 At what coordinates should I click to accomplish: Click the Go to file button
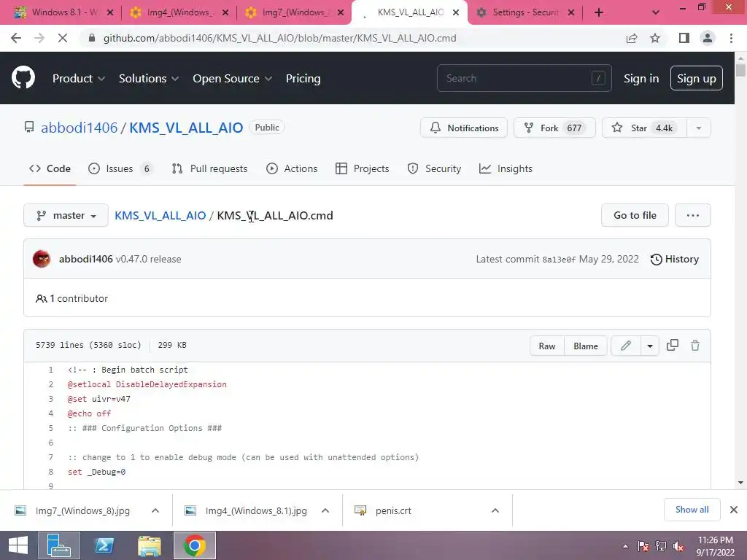[x=635, y=215]
